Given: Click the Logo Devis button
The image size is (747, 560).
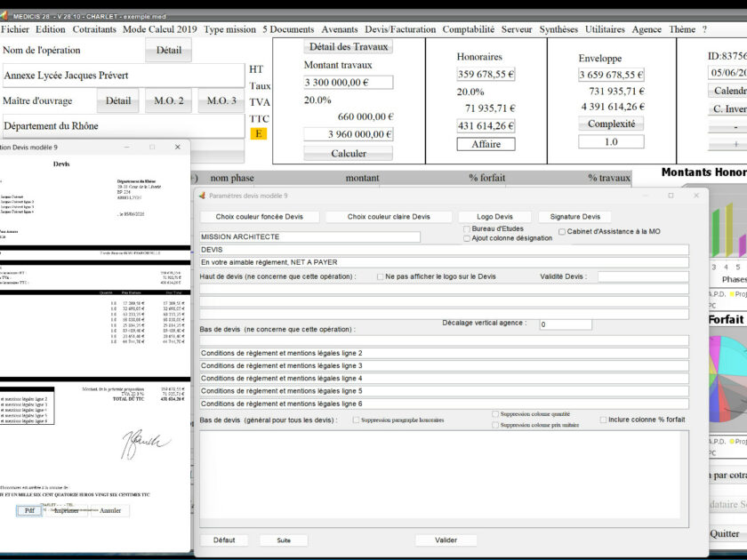Looking at the screenshot, I should [x=494, y=217].
